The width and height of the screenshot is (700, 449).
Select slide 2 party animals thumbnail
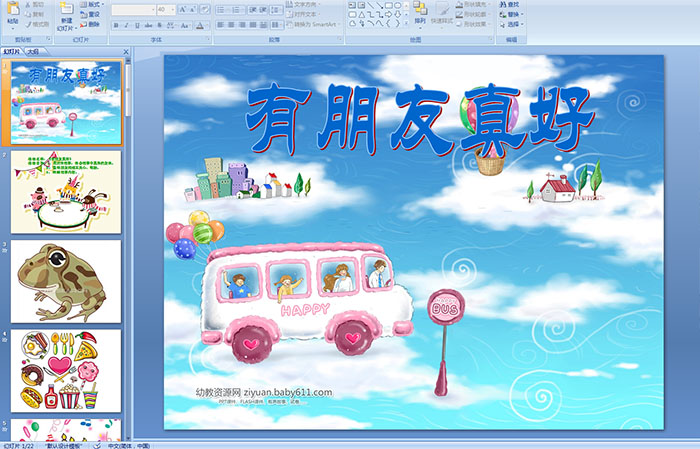tap(66, 192)
